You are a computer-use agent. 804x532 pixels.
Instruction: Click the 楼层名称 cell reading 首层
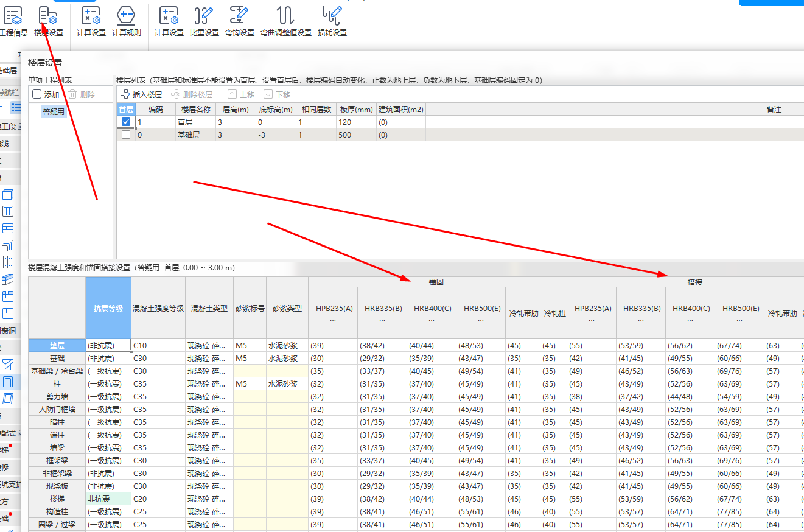coord(196,122)
